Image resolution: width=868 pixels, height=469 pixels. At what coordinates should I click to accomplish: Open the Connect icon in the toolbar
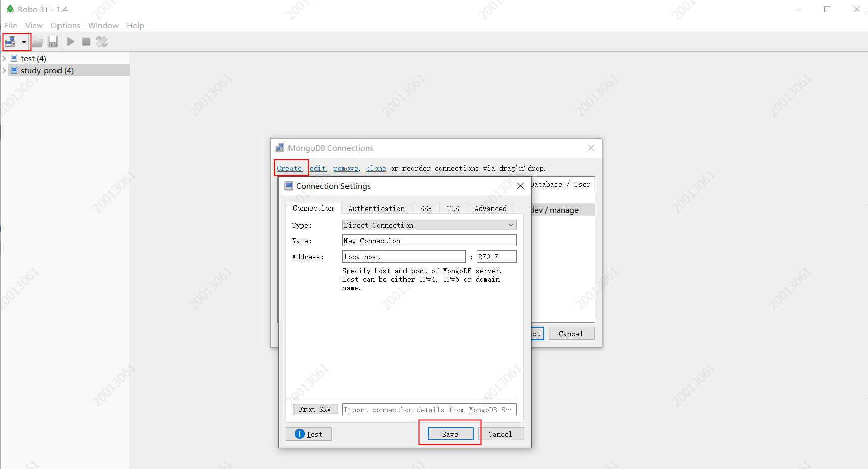pyautogui.click(x=10, y=42)
